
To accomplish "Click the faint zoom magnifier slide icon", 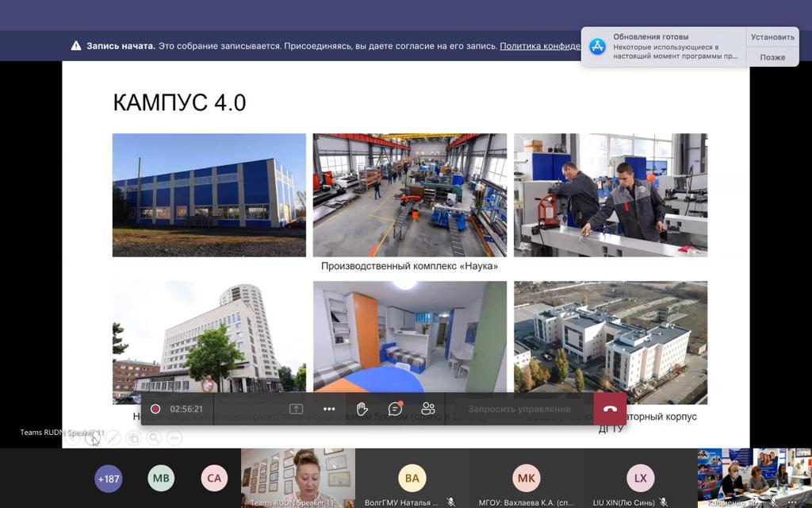I will pyautogui.click(x=154, y=438).
